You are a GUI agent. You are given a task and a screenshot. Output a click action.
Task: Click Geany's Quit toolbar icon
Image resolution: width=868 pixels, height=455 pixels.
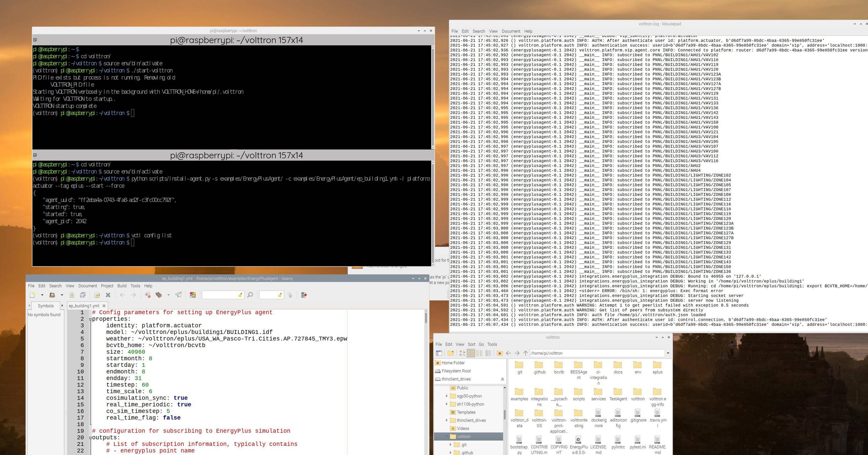tap(304, 295)
